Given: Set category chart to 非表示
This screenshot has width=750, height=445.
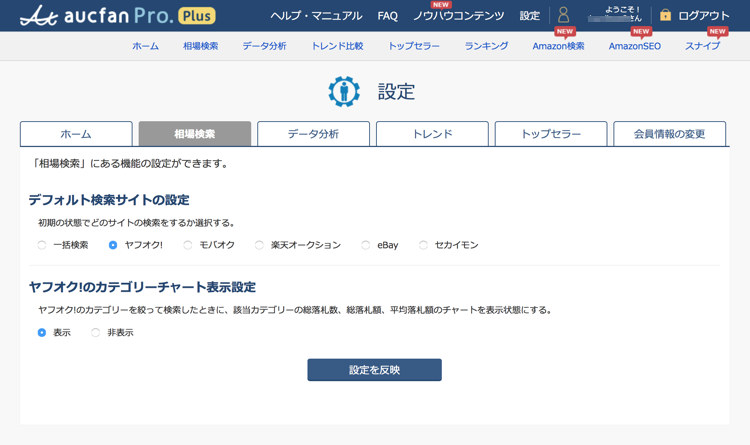Looking at the screenshot, I should click(96, 332).
